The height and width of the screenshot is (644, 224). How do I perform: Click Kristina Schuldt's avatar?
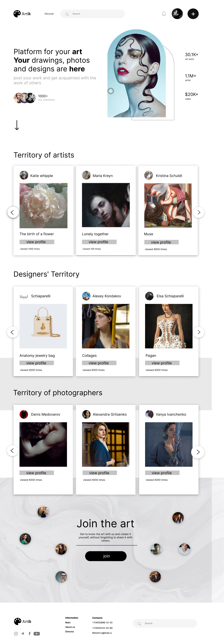coord(149,175)
